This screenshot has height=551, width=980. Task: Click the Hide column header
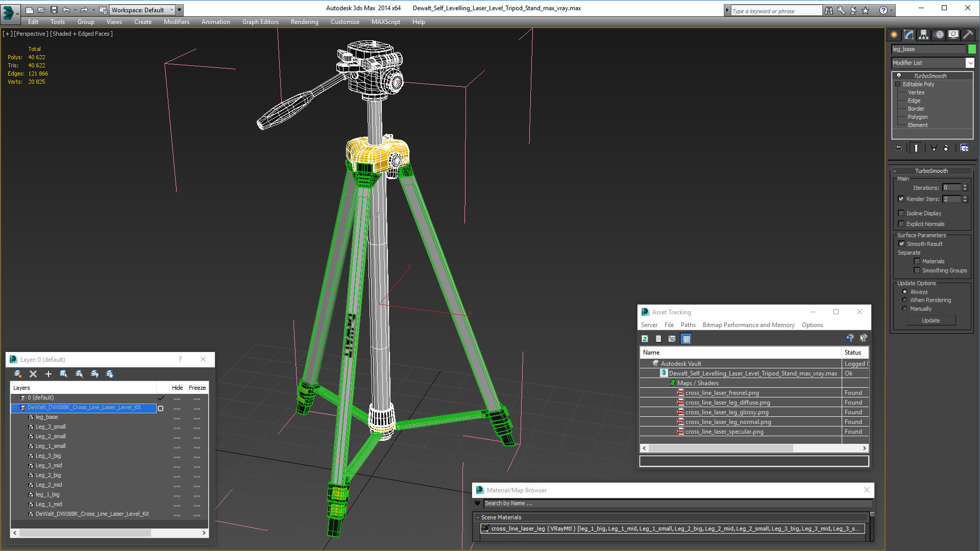(x=177, y=388)
